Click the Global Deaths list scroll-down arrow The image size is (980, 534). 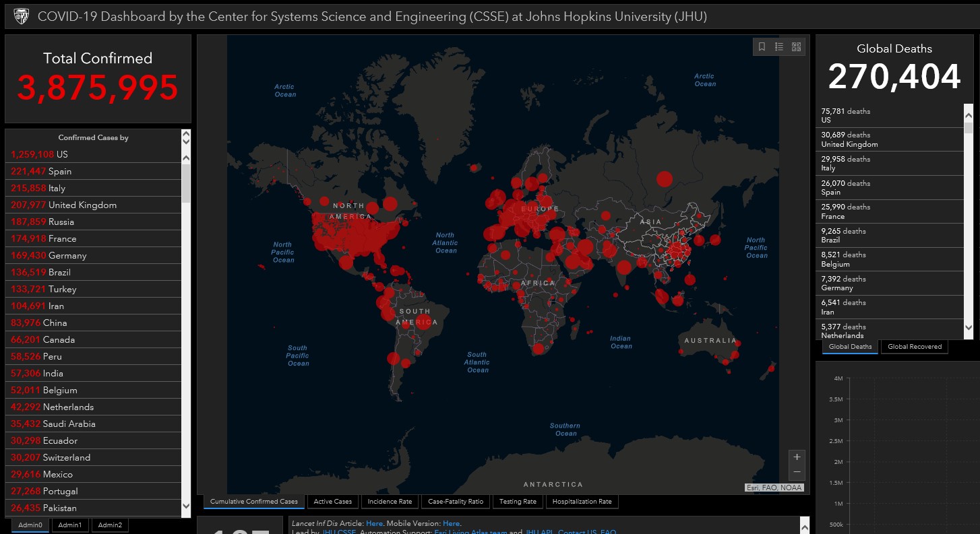pyautogui.click(x=969, y=328)
